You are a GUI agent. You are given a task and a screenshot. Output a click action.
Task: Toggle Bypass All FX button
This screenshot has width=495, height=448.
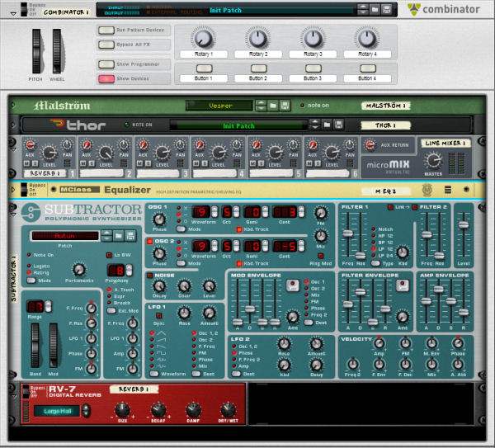106,45
